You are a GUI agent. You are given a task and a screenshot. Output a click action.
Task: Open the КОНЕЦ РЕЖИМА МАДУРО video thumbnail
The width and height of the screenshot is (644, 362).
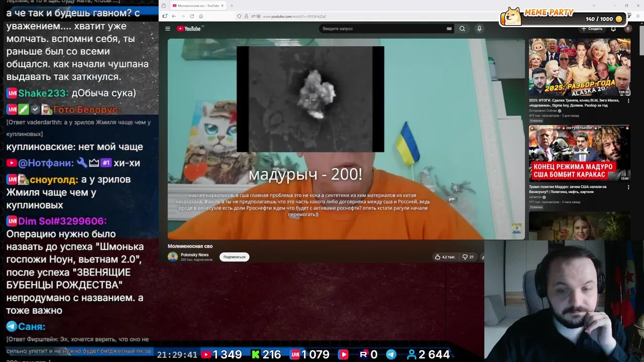(579, 153)
